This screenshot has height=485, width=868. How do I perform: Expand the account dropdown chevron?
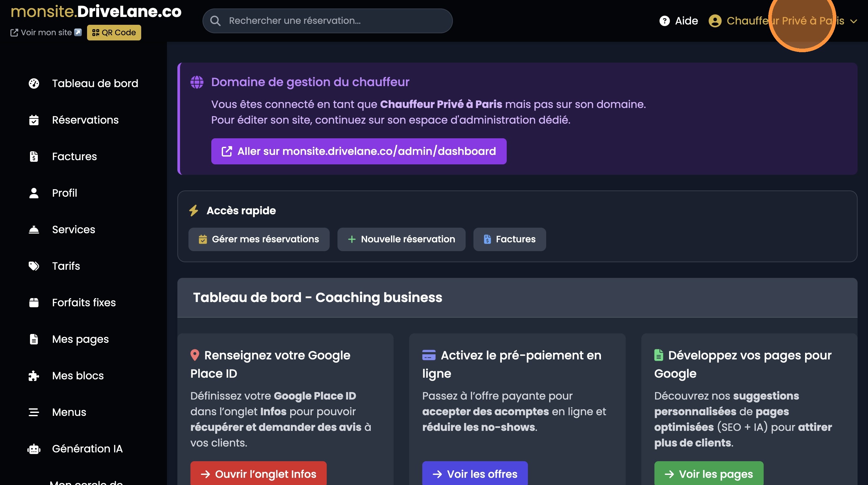[x=854, y=21]
